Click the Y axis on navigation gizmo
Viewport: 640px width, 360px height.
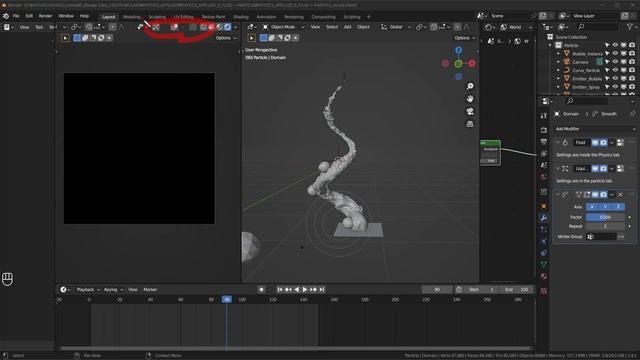pyautogui.click(x=458, y=64)
